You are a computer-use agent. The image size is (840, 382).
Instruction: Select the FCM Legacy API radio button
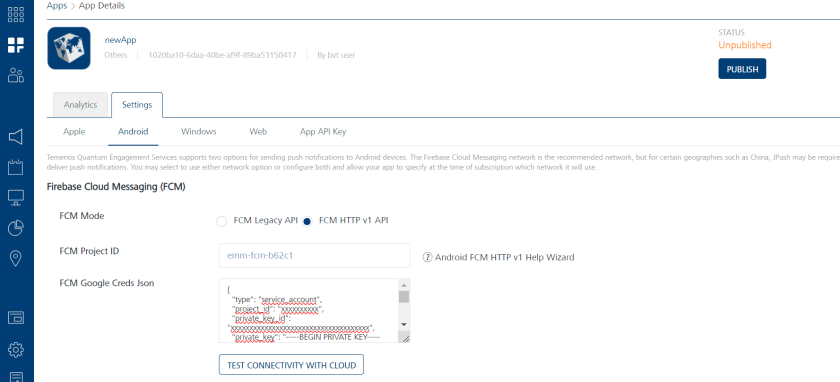pos(221,221)
